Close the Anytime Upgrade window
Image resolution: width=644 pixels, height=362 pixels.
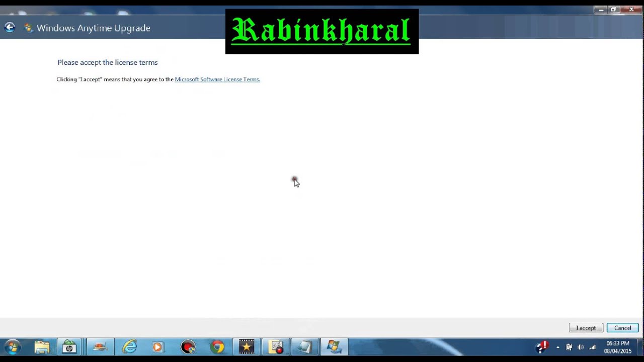[x=631, y=10]
